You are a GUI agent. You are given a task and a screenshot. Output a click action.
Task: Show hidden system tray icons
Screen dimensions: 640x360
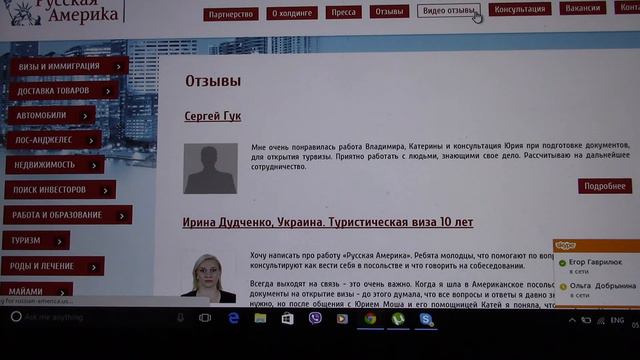[572, 320]
